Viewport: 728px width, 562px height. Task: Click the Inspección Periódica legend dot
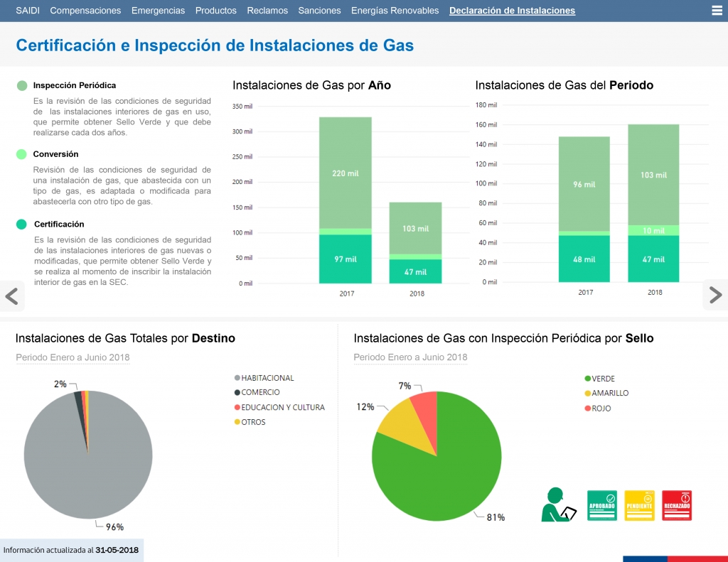[x=22, y=85]
